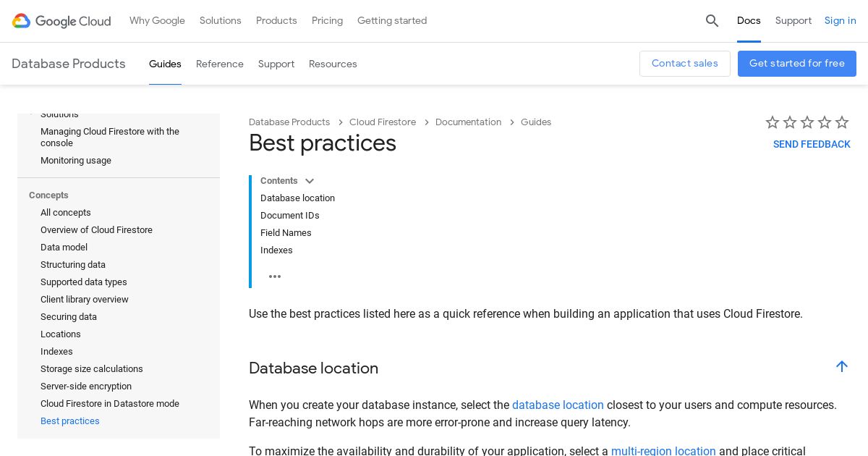The image size is (868, 456).
Task: Open Storage size calculations
Action: pos(92,369)
